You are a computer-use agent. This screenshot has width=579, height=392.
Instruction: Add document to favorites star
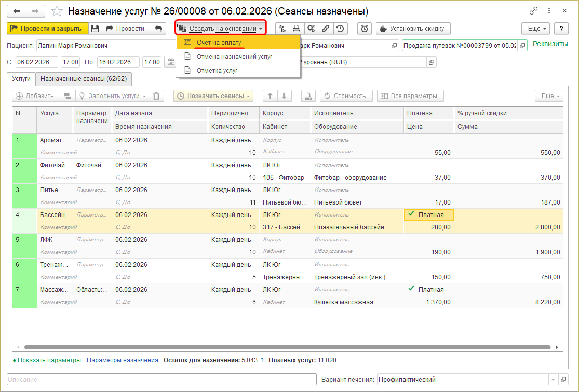click(58, 11)
